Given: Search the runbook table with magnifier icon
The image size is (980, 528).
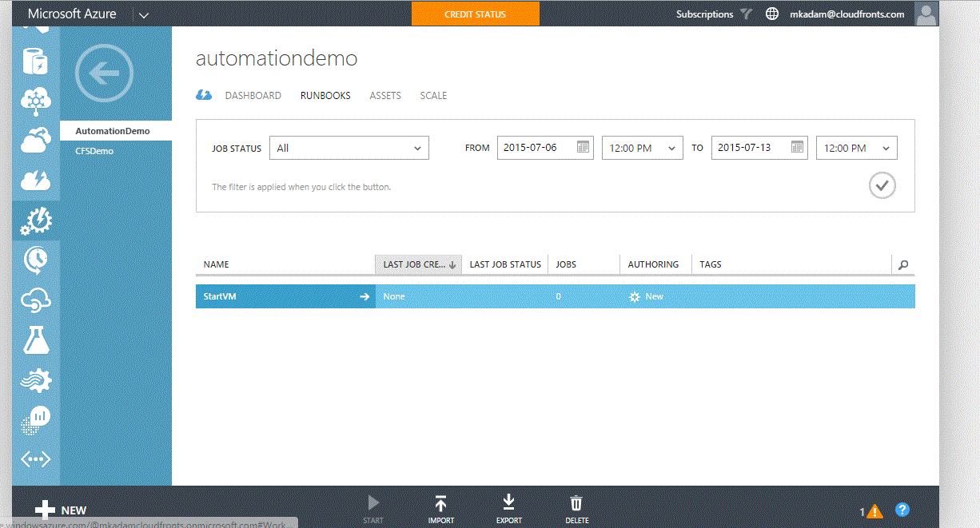Looking at the screenshot, I should (x=903, y=265).
